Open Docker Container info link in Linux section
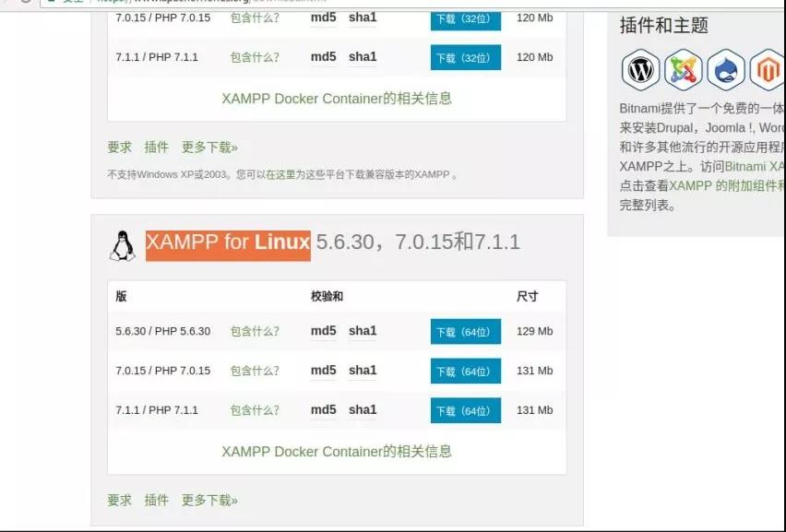Image resolution: width=786 pixels, height=532 pixels. click(x=337, y=452)
